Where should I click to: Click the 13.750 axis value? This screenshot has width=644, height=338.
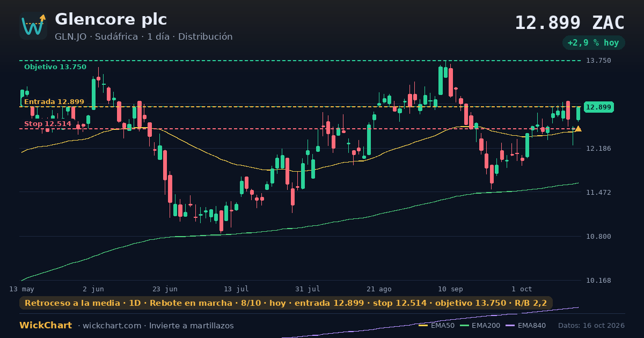point(598,61)
